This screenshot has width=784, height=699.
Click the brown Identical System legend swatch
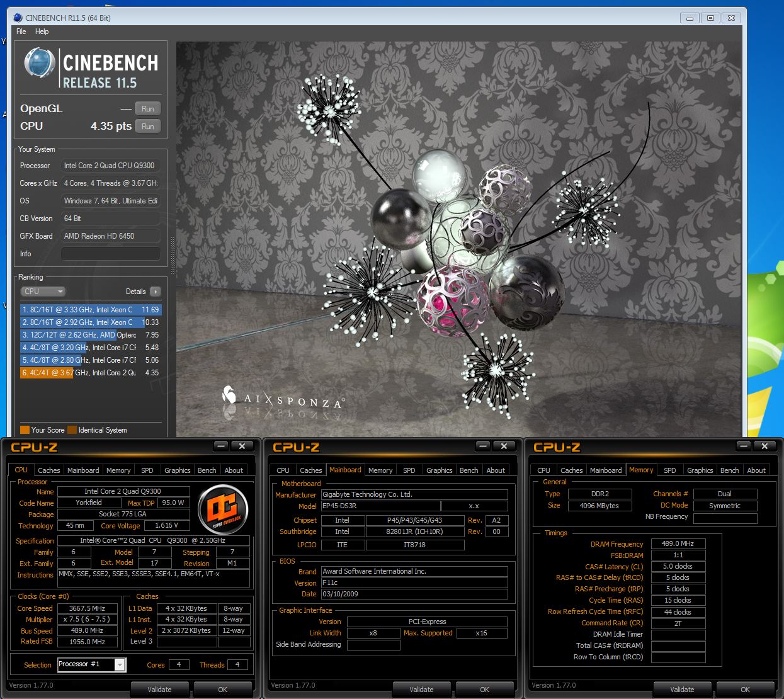(x=72, y=430)
